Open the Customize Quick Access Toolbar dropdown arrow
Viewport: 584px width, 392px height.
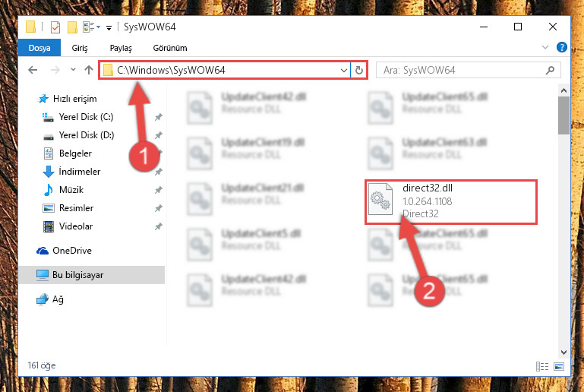tap(109, 27)
